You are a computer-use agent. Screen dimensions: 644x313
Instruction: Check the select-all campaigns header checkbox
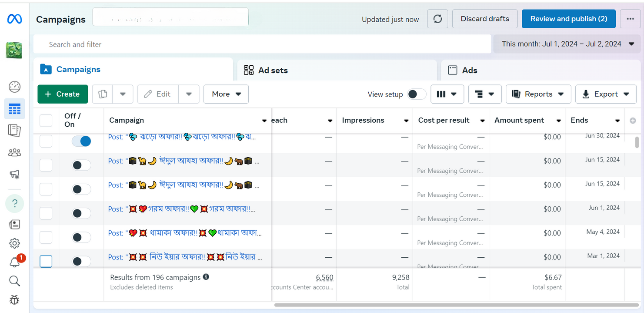46,121
